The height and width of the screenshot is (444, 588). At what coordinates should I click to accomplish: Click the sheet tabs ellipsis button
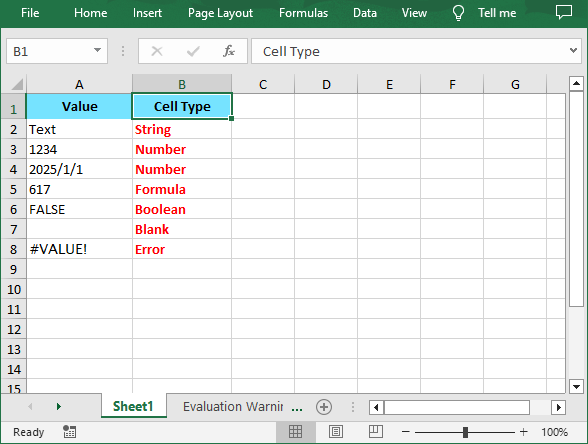[297, 408]
